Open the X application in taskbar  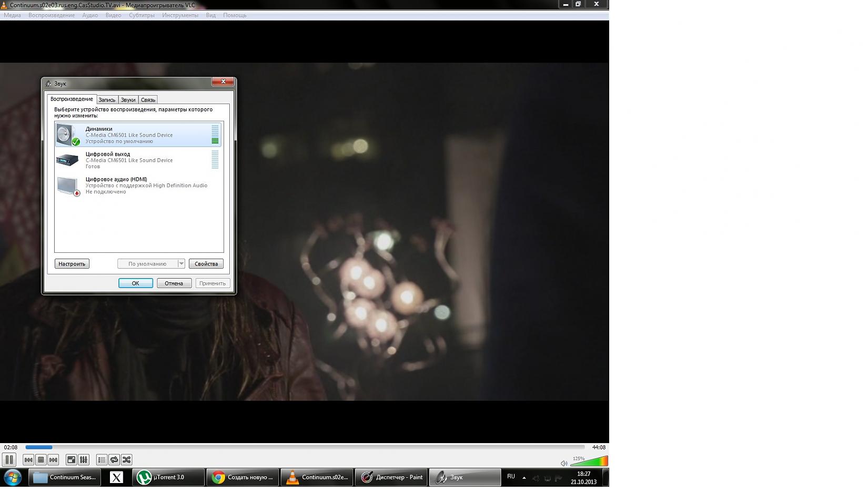click(x=116, y=477)
